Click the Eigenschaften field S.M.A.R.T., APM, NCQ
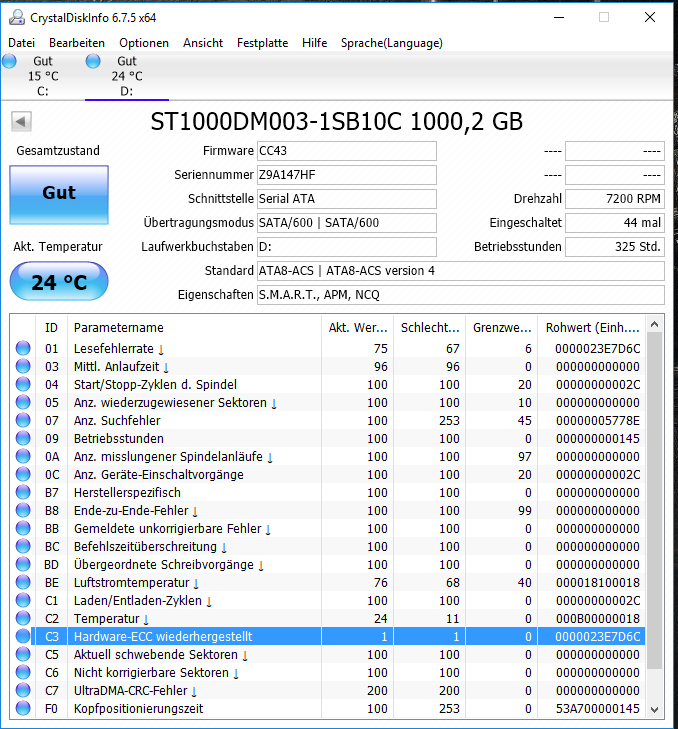Viewport: 678px width, 729px height. click(460, 295)
